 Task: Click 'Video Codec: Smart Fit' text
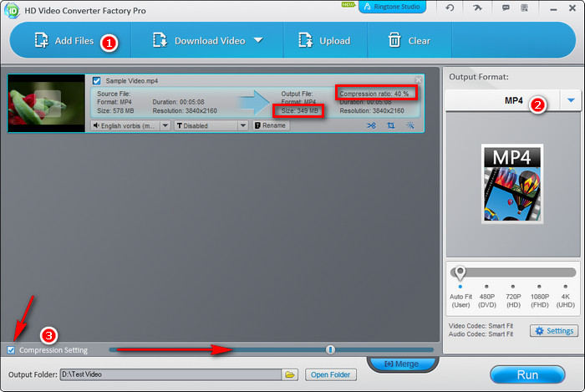coord(481,326)
